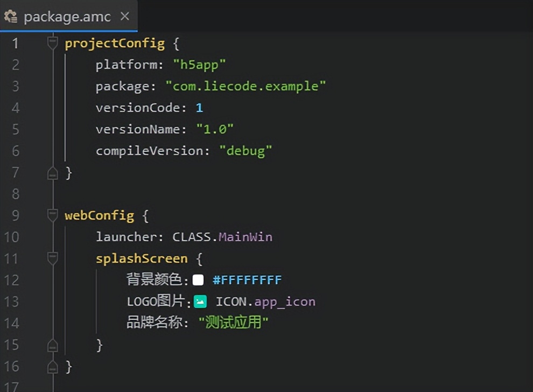Click the webConfig keyword
This screenshot has height=392, width=533.
pos(100,216)
